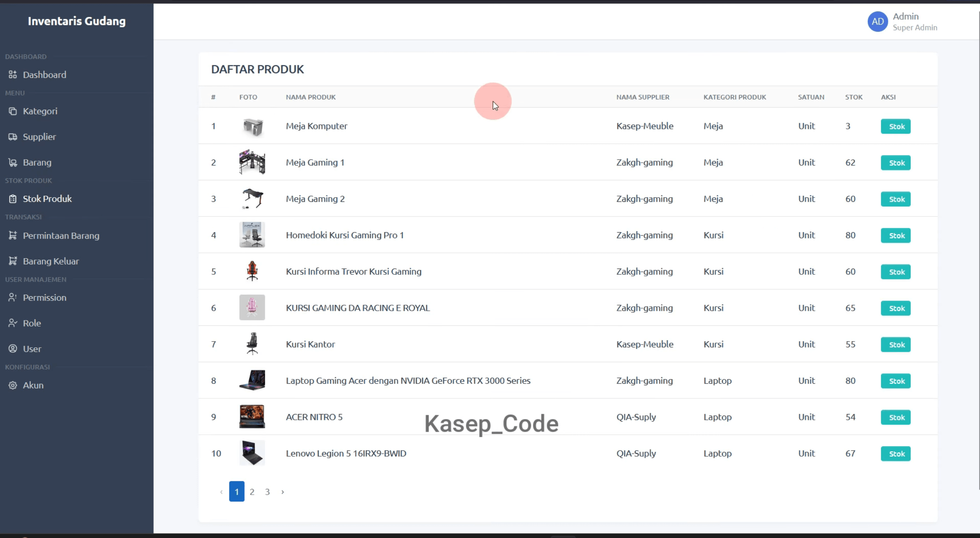Click the Permission user icon
The image size is (980, 538).
tap(13, 297)
